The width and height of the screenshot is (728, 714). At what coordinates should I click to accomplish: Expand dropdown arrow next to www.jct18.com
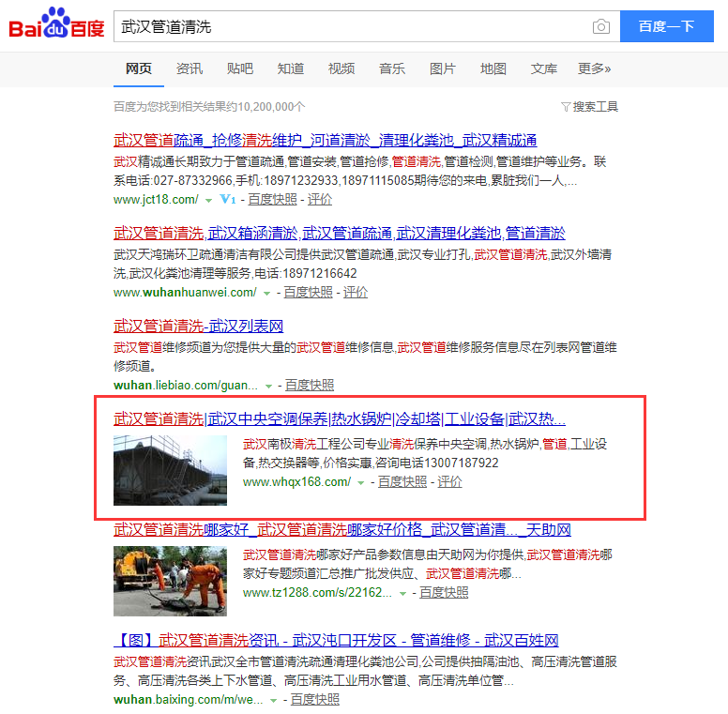(x=209, y=201)
